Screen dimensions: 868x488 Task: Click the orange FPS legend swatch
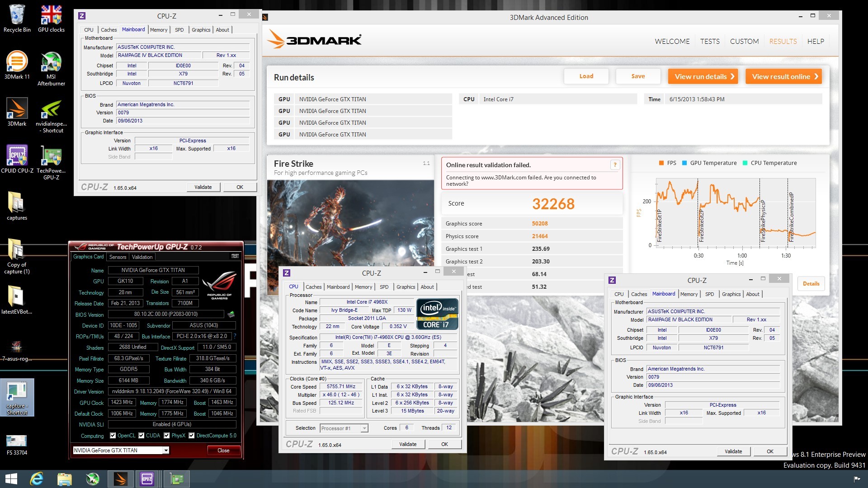(661, 163)
